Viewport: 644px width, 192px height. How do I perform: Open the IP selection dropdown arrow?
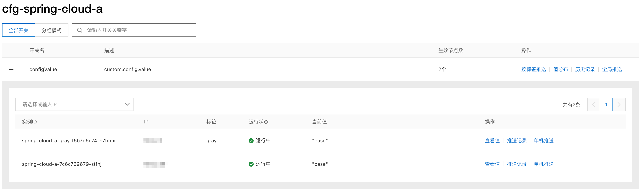coord(127,104)
